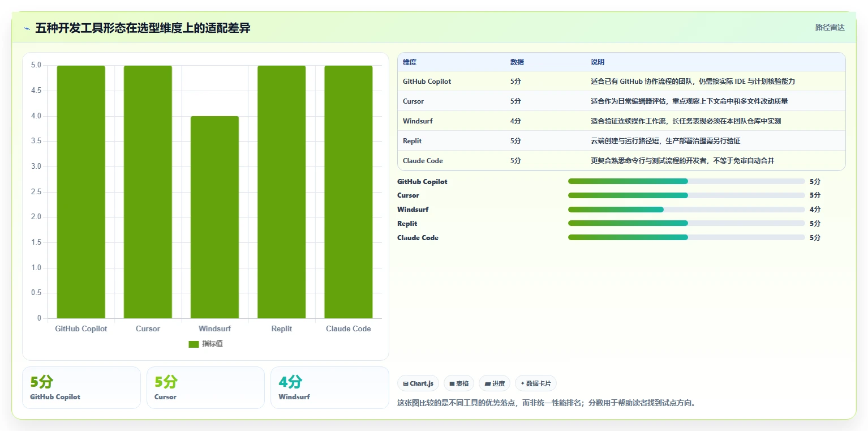868x431 pixels.
Task: Click the Windsurf progress bar
Action: point(686,210)
